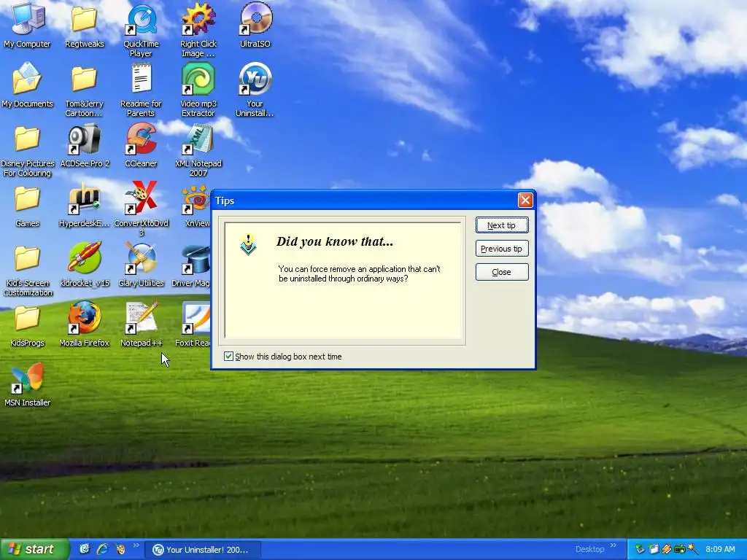Select the CCleaner desktop shortcut
This screenshot has height=560, width=747.
[141, 145]
